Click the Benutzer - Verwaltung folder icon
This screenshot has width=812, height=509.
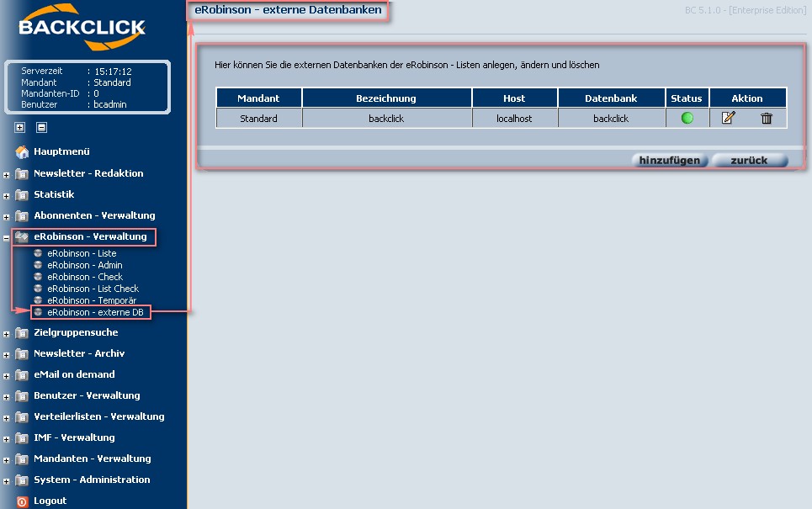[x=22, y=395]
